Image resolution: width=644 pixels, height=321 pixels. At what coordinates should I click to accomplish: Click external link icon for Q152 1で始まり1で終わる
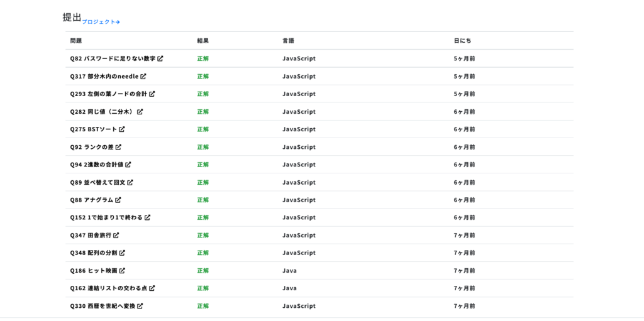click(x=147, y=217)
